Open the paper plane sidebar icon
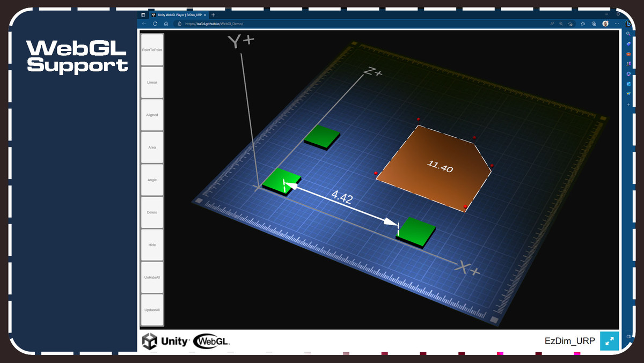Screen dimensions: 644x363 [629, 94]
